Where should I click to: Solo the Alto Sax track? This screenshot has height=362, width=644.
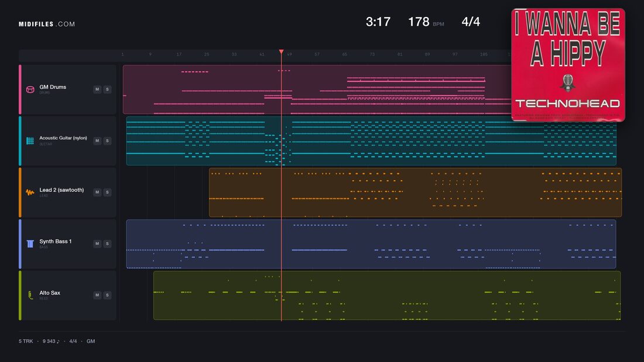107,295
